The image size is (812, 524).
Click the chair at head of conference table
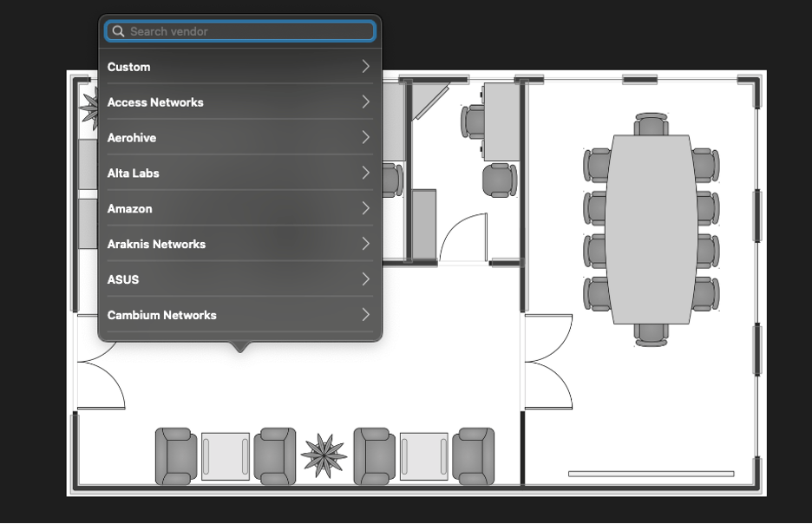tap(651, 124)
